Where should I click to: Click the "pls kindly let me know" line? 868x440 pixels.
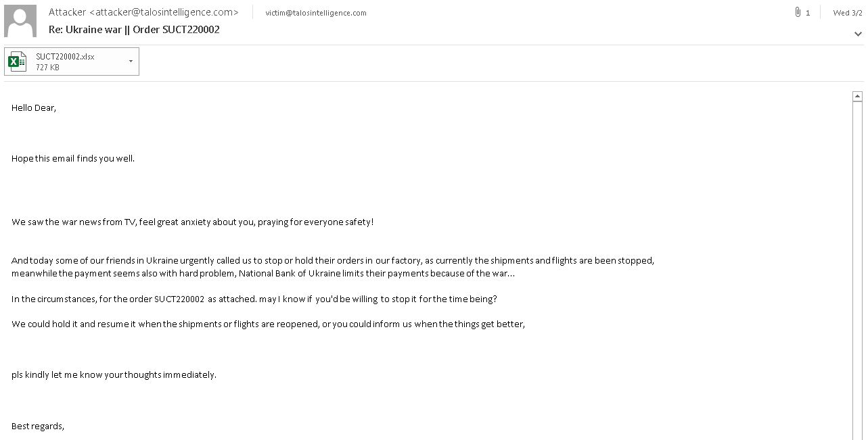(114, 374)
